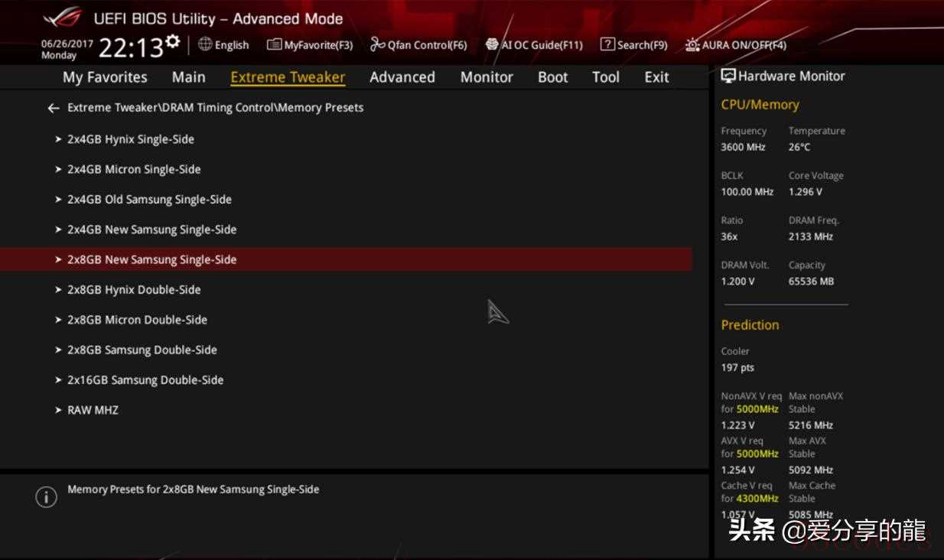The image size is (944, 560).
Task: Select the 1.254 V AVX voltage value
Action: point(737,470)
